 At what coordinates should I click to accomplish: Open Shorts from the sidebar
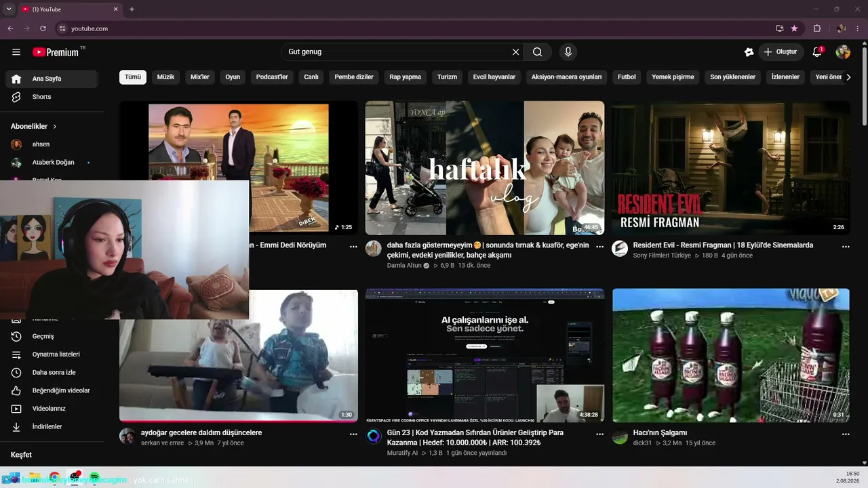[x=52, y=97]
